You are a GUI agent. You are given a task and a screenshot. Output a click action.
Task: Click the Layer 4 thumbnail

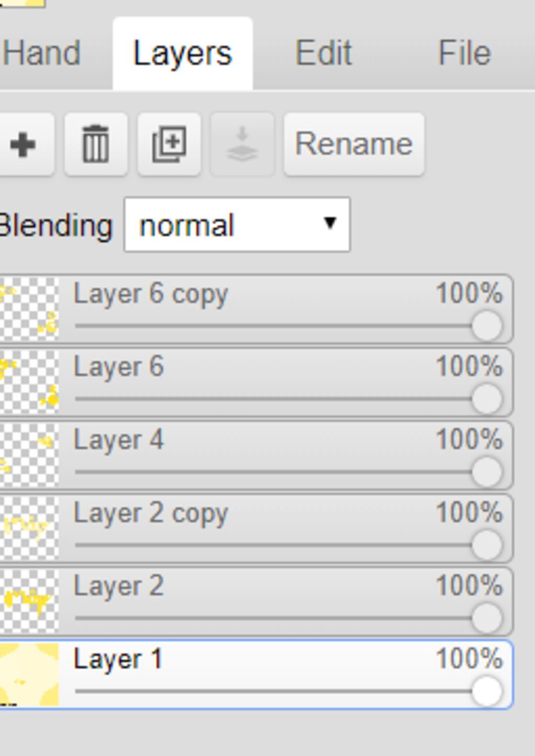(29, 455)
